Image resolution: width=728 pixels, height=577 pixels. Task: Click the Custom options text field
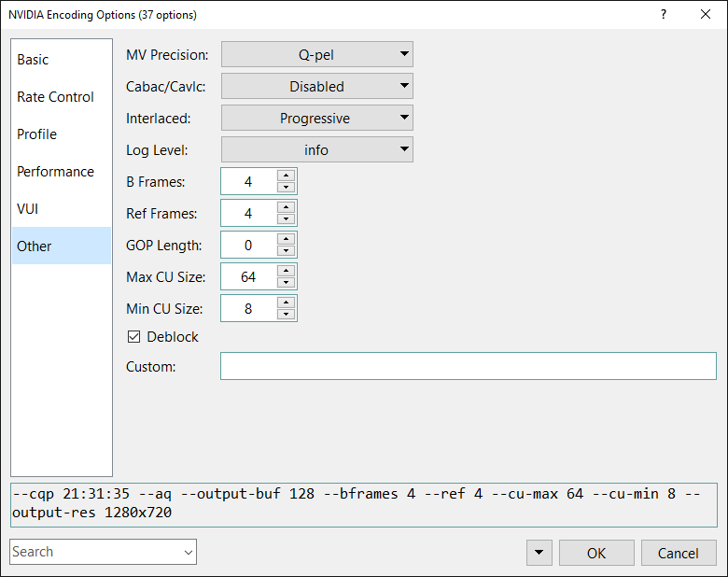tap(469, 366)
